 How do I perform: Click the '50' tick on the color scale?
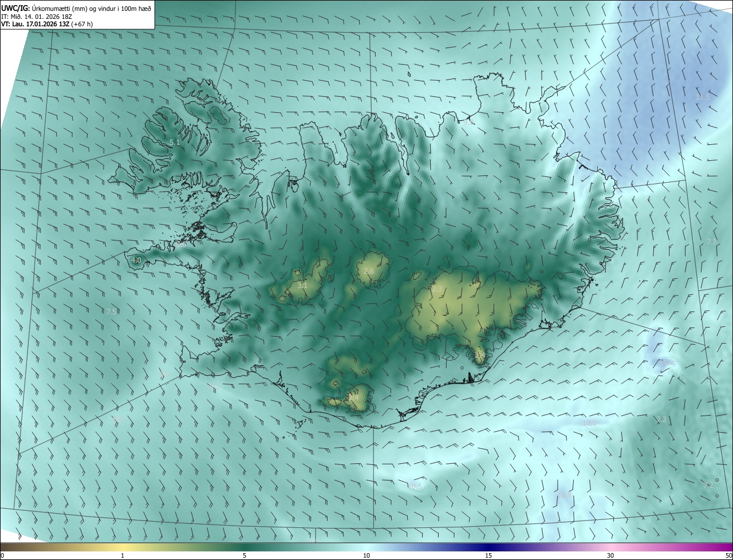pyautogui.click(x=728, y=556)
